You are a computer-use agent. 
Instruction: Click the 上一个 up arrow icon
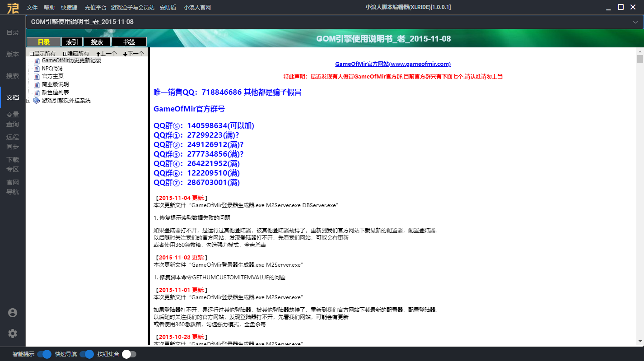click(98, 54)
